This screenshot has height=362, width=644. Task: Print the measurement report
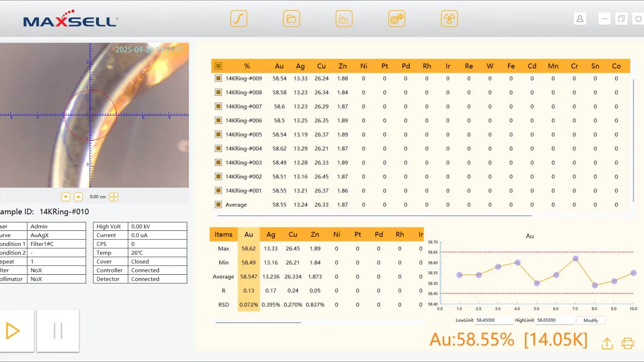tap(627, 344)
